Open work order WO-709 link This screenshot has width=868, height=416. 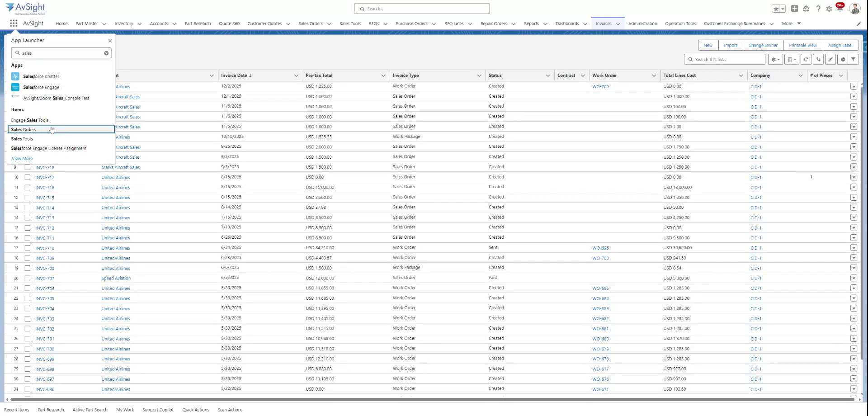pos(600,86)
